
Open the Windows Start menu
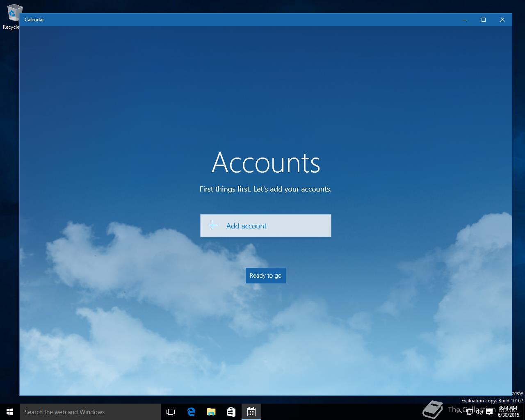[10, 412]
